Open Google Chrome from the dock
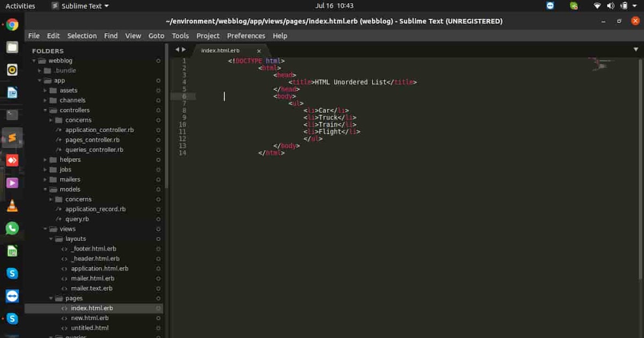The image size is (644, 338). click(12, 24)
